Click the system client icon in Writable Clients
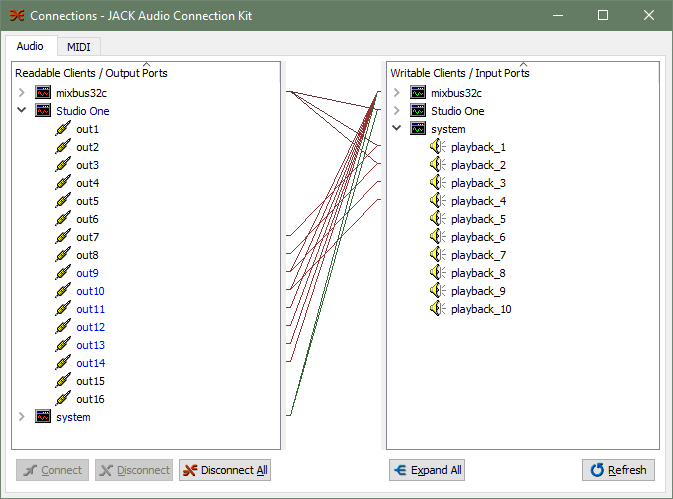The height and width of the screenshot is (499, 673). (x=418, y=129)
